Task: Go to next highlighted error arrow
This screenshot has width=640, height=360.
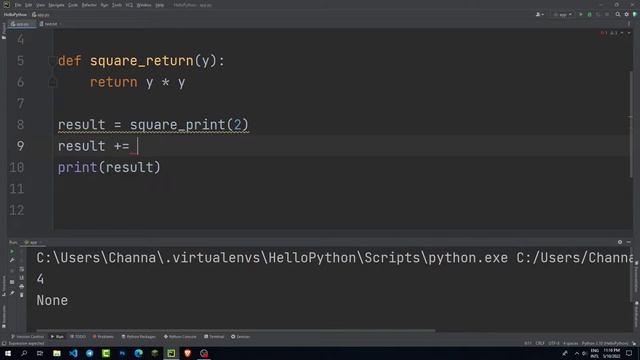Action: (629, 33)
